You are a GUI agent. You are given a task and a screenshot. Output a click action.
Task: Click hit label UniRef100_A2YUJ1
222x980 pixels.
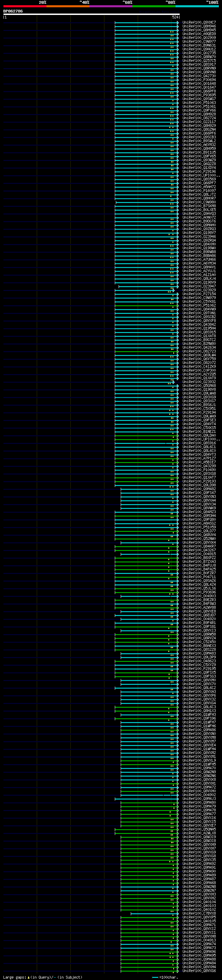pyautogui.click(x=199, y=271)
